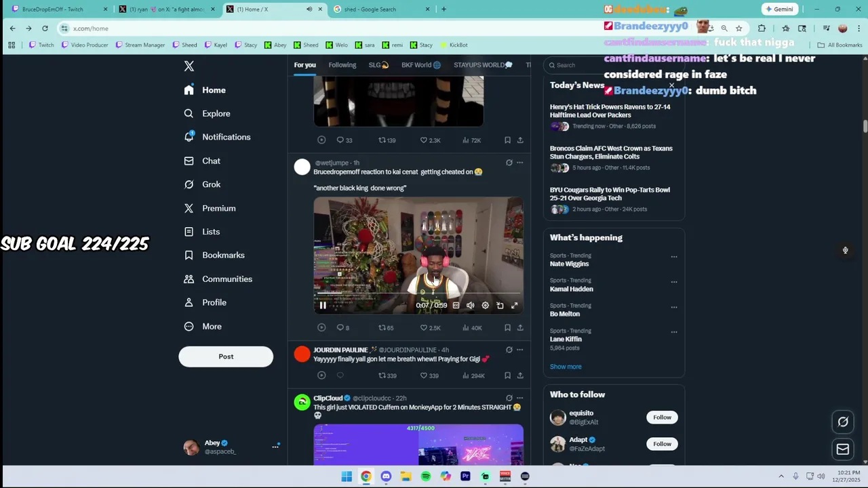Open more options on ClipCloud post

click(x=520, y=398)
